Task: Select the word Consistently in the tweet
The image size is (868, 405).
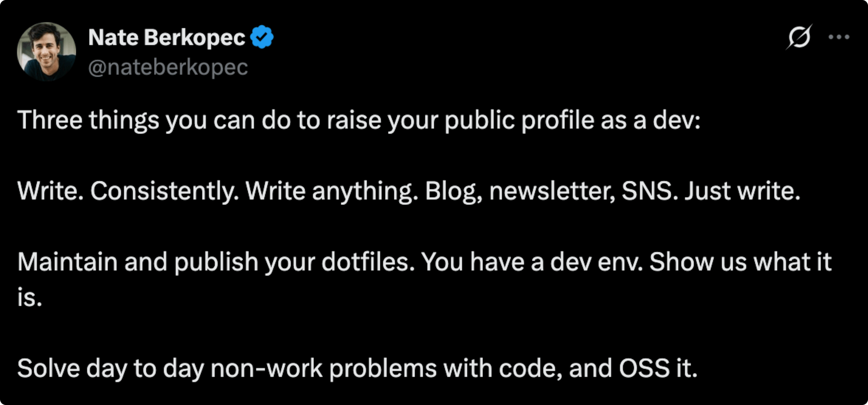Action: point(165,191)
